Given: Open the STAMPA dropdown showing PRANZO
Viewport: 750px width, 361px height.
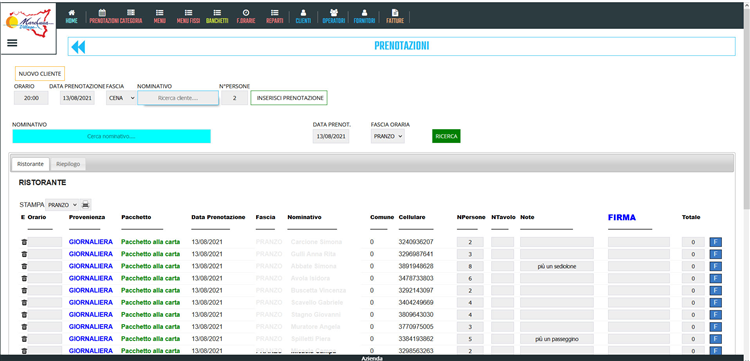Looking at the screenshot, I should (x=62, y=205).
